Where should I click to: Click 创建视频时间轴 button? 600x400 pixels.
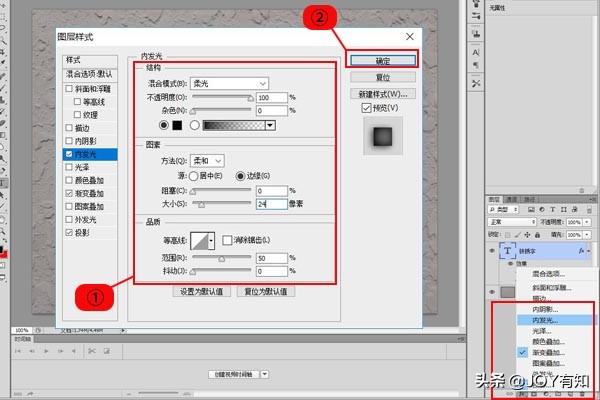[x=234, y=374]
